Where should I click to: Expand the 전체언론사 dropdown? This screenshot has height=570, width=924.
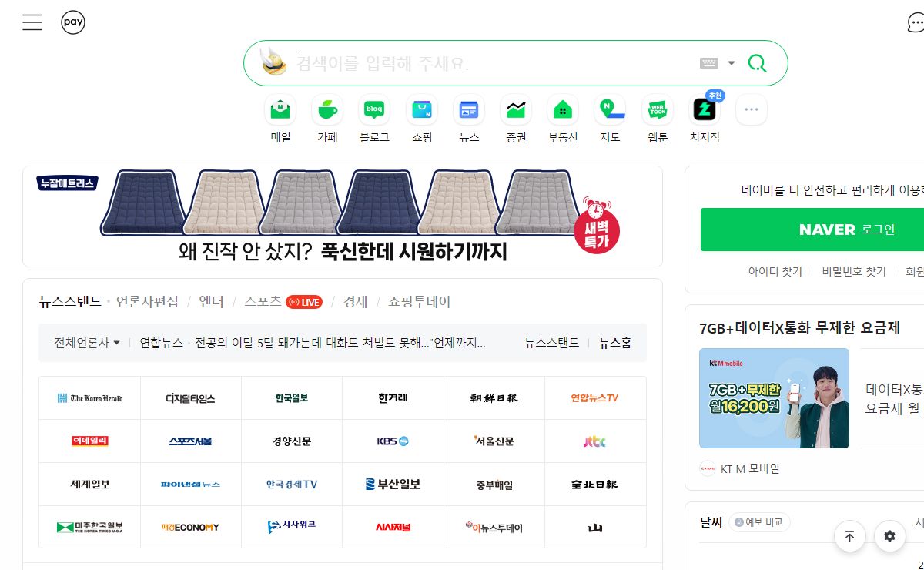(87, 343)
